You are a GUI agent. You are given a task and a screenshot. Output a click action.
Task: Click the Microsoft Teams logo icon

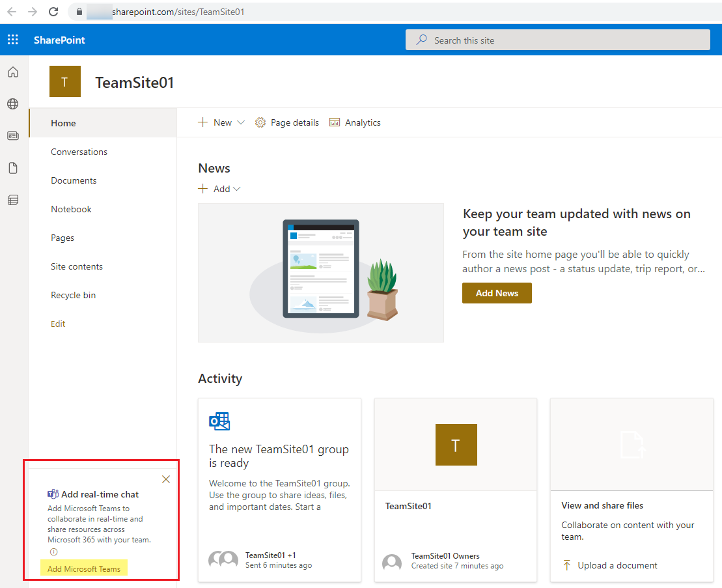click(x=53, y=494)
